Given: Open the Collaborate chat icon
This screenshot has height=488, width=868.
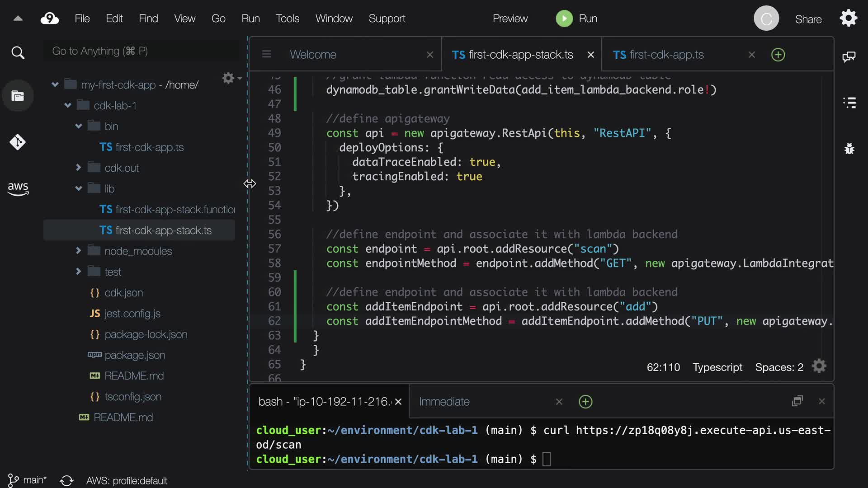Looking at the screenshot, I should pos(849,57).
